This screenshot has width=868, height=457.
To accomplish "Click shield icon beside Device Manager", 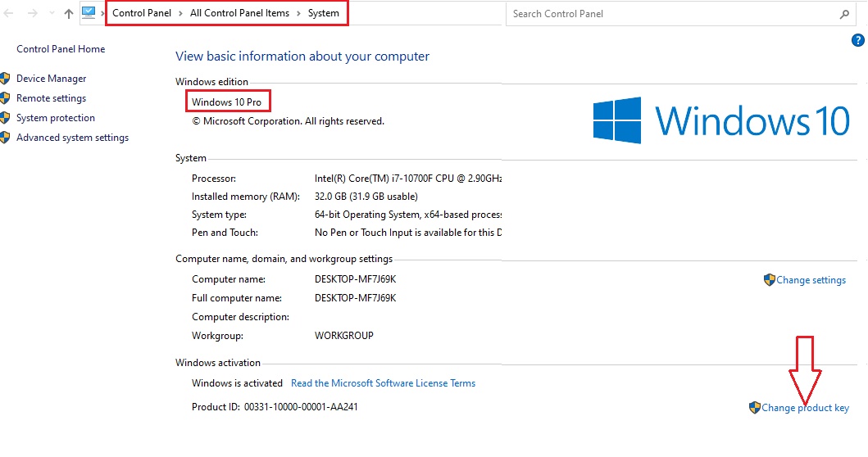I will click(x=5, y=79).
